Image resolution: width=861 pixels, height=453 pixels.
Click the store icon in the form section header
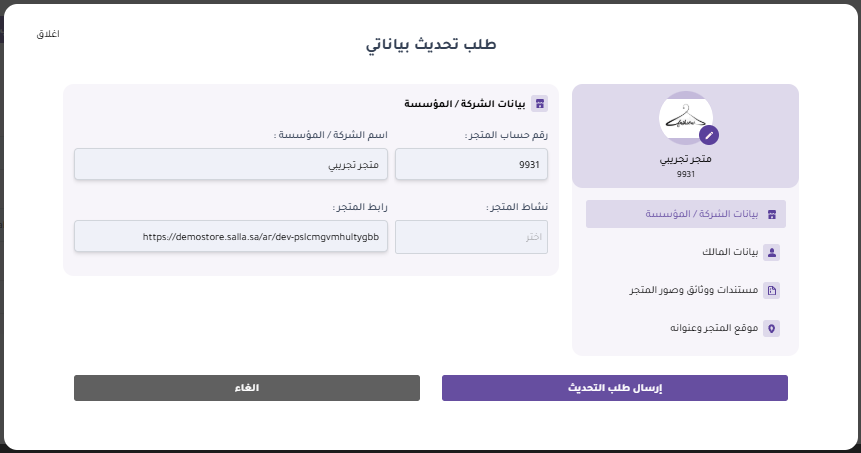(539, 103)
